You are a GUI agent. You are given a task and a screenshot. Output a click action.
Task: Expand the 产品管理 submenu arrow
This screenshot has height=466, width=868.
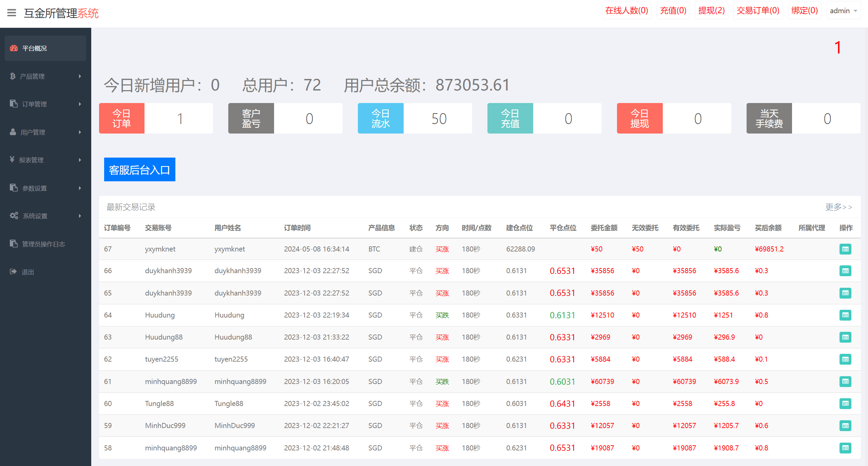pos(80,76)
